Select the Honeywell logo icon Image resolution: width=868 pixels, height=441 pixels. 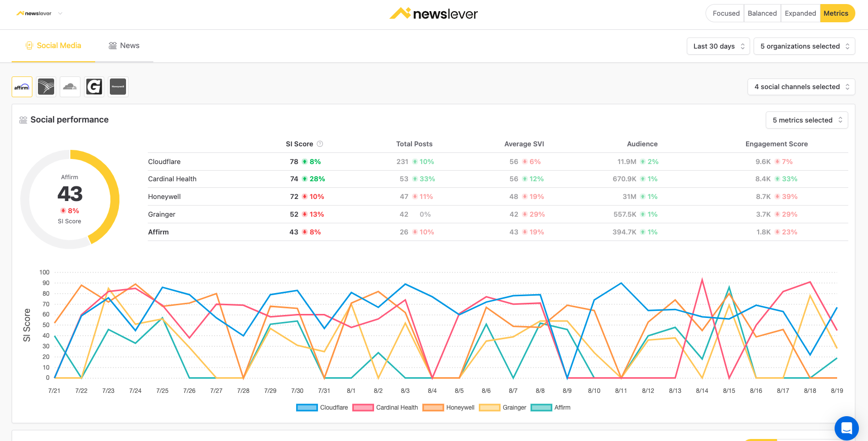pos(118,87)
